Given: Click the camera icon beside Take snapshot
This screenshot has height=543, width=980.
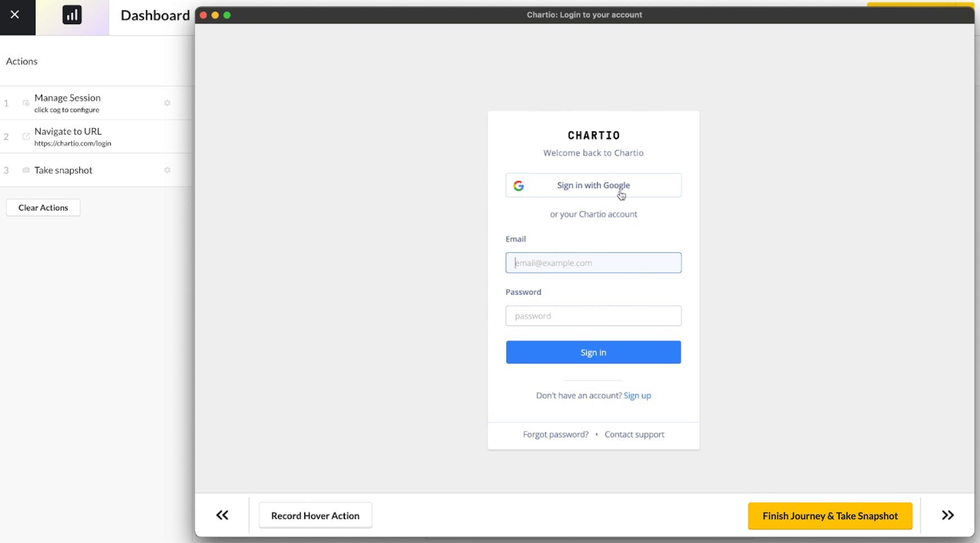Looking at the screenshot, I should [x=26, y=170].
